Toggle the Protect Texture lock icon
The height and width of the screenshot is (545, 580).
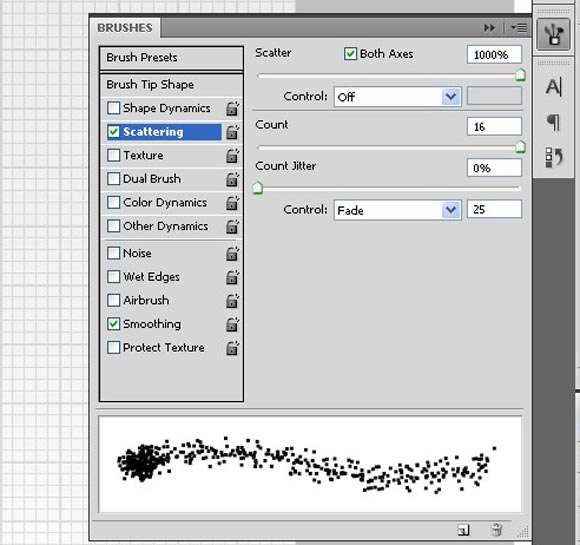(232, 348)
